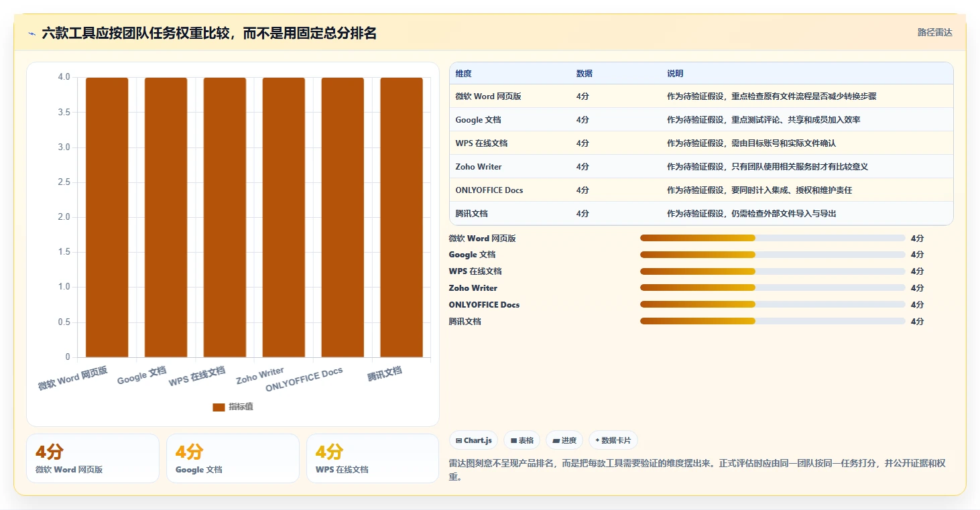This screenshot has height=510, width=980.
Task: Open the Google 文档 4分 data card
Action: (x=233, y=458)
